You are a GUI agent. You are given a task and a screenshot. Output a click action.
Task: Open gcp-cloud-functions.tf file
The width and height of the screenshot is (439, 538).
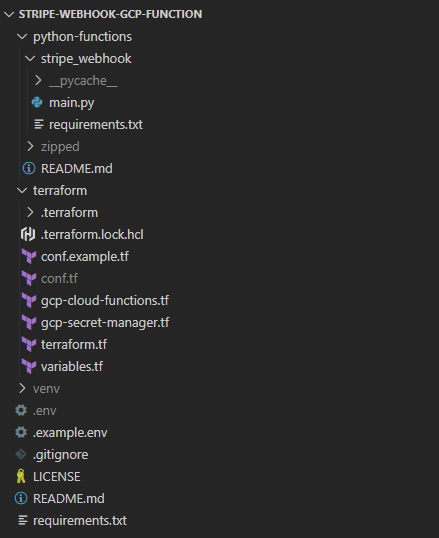tap(105, 301)
